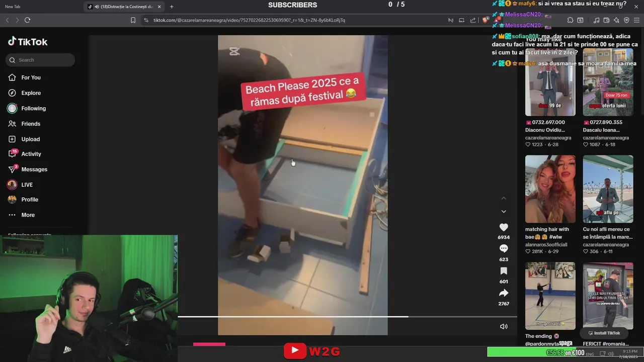Reload the browser page
The height and width of the screenshot is (362, 644).
(27, 20)
